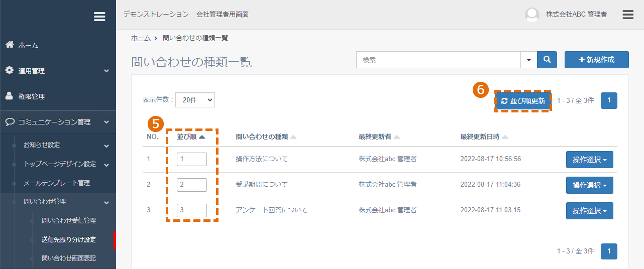Collapse the コミュニケーション管理 chevron
This screenshot has width=644, height=269.
106,122
